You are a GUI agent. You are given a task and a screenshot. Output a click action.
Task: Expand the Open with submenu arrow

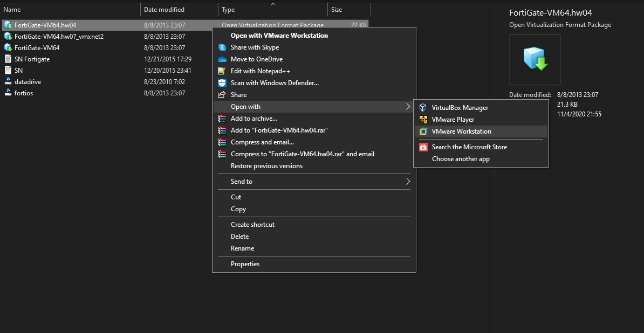408,107
